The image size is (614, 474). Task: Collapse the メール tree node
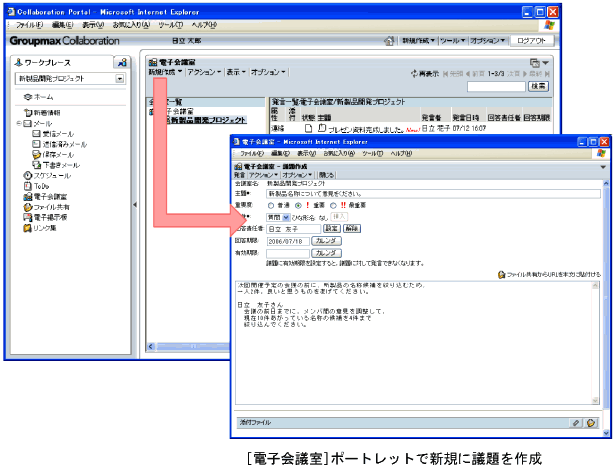pyautogui.click(x=18, y=123)
